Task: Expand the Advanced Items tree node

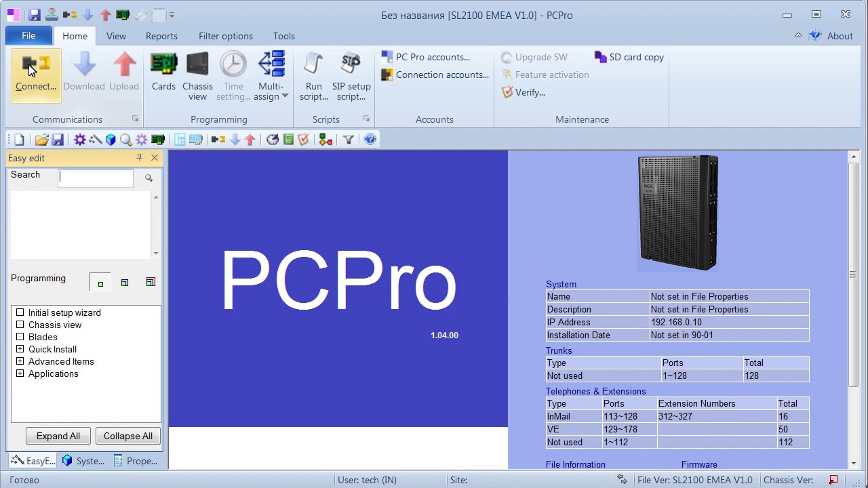Action: click(x=20, y=361)
